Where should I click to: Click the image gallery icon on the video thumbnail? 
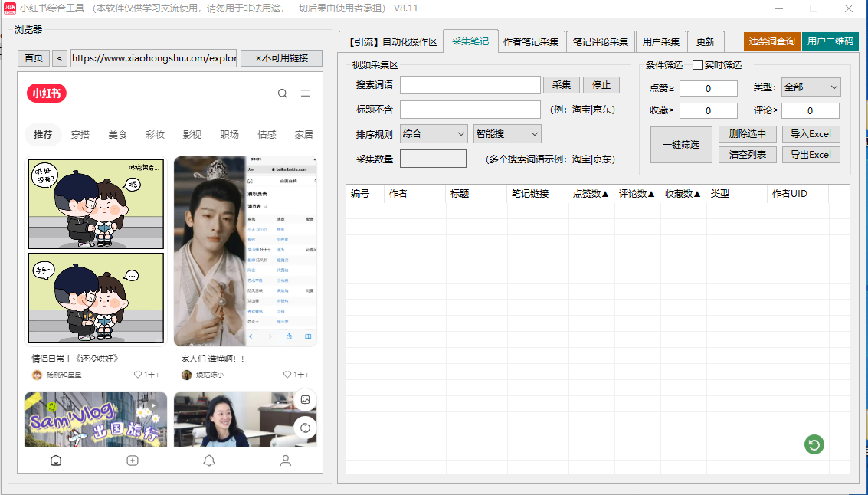coord(305,399)
